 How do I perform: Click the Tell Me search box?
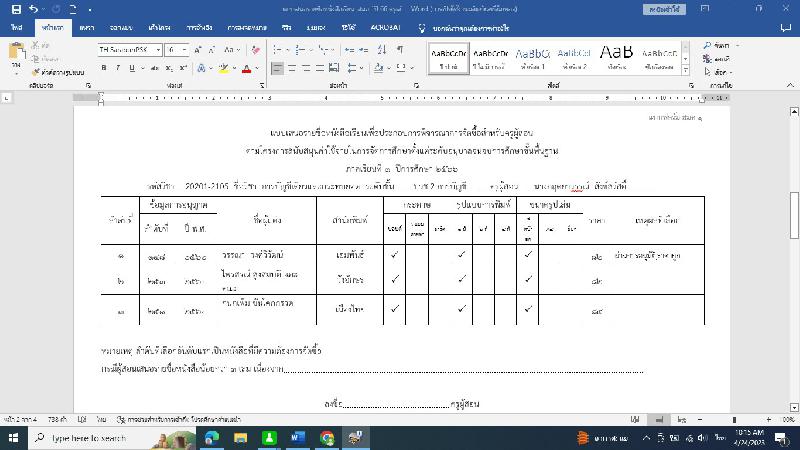pos(464,28)
